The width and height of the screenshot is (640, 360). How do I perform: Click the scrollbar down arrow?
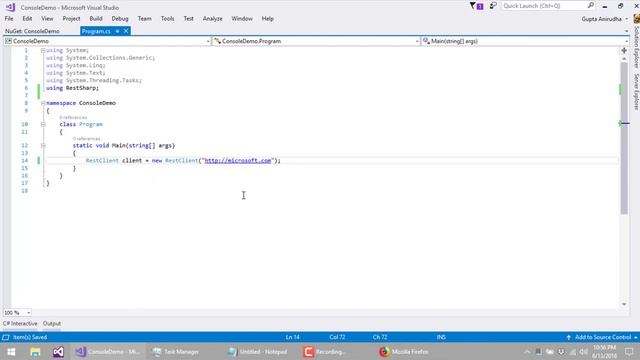pos(624,304)
